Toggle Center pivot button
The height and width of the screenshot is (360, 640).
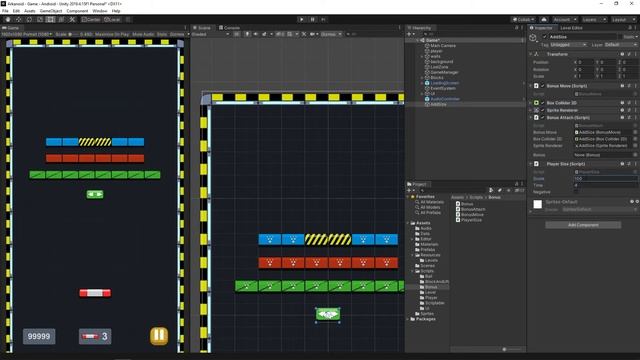point(91,19)
